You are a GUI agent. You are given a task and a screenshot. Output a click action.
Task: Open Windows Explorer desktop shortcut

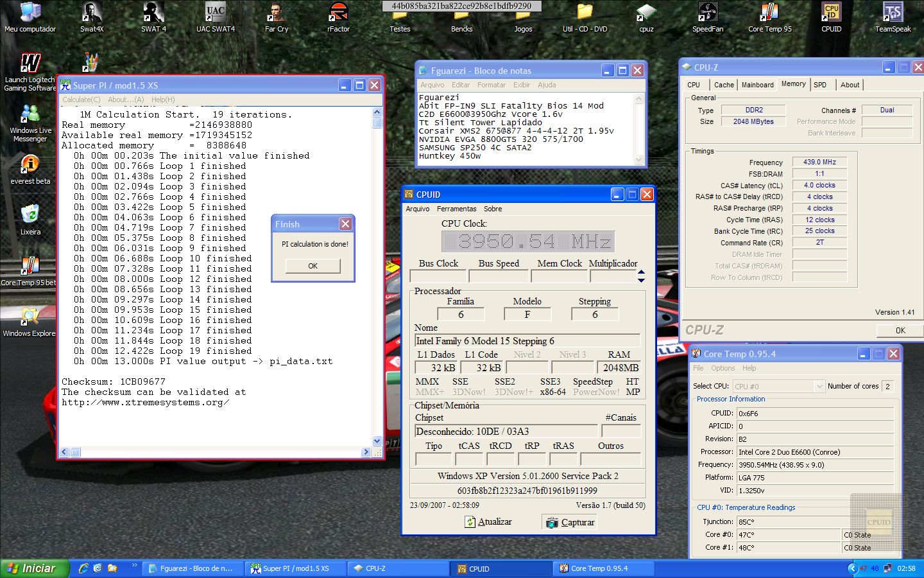[x=28, y=322]
